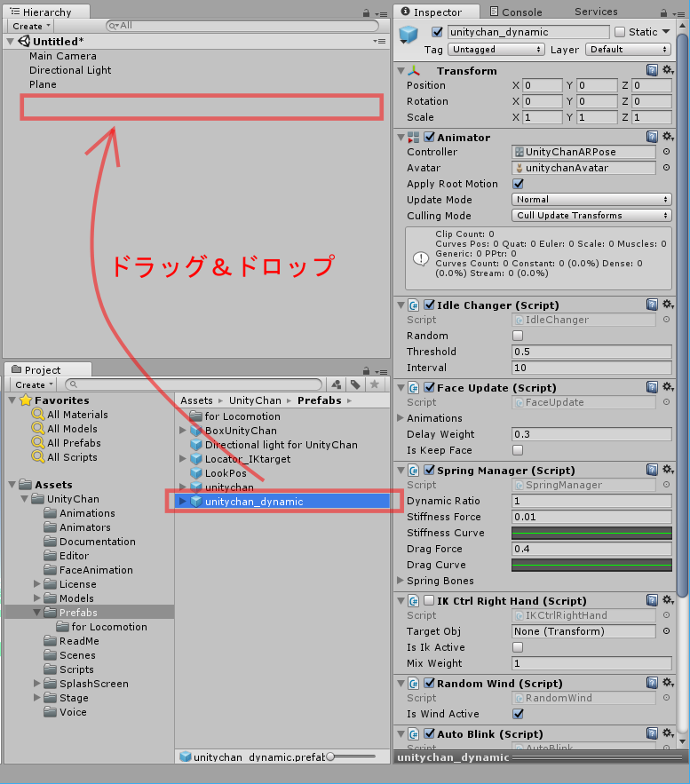Open Update Mode dropdown set to Normal
Screen dimensions: 690x784
[591, 200]
